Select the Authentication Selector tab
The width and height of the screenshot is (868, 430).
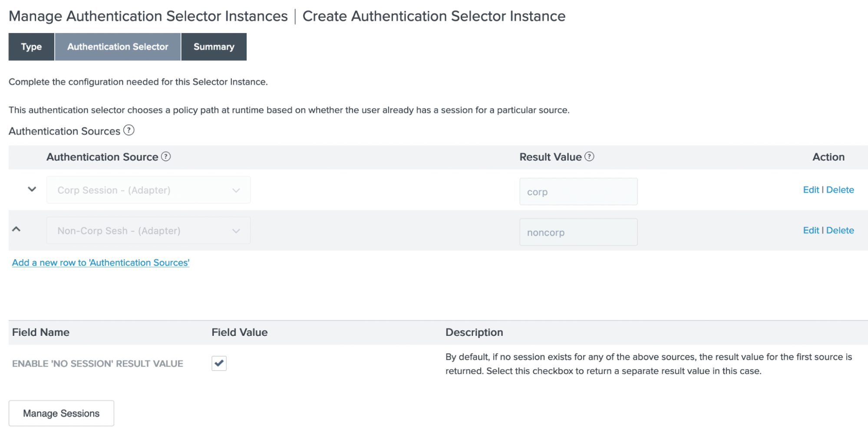pyautogui.click(x=118, y=47)
